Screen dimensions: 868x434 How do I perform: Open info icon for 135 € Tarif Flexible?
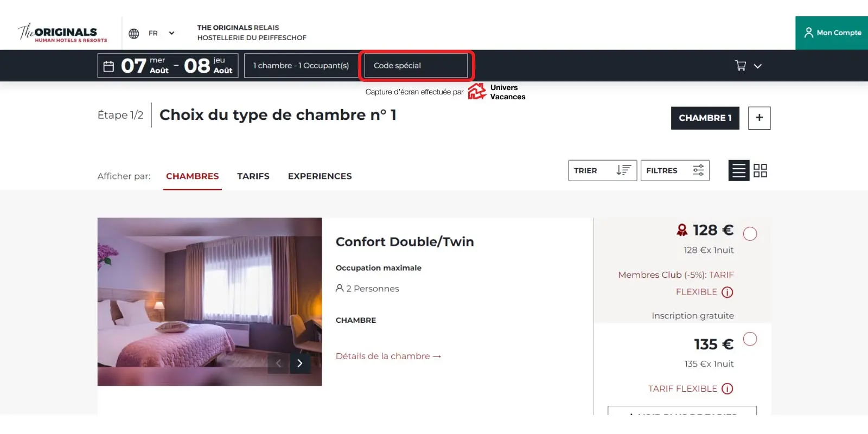727,389
